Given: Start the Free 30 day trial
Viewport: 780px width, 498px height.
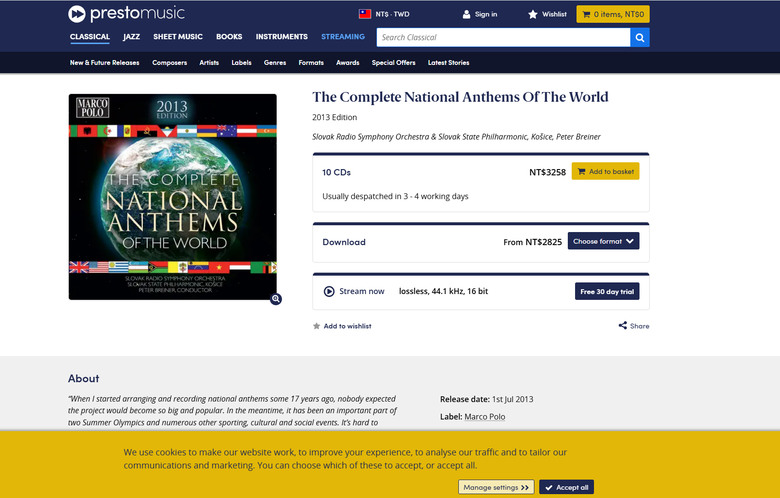Looking at the screenshot, I should pyautogui.click(x=607, y=292).
